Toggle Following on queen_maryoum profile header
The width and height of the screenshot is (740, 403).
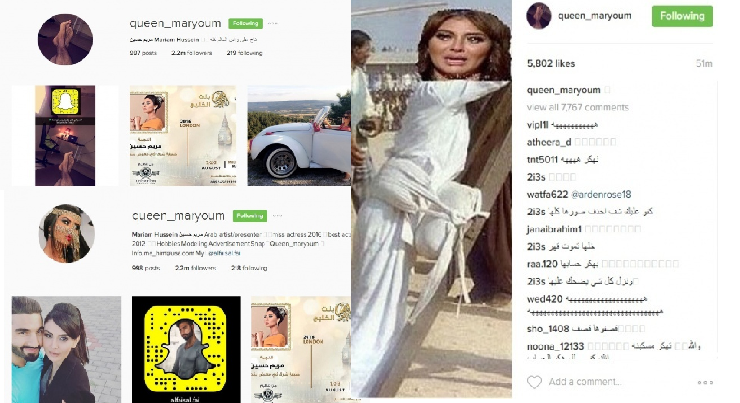(x=245, y=23)
